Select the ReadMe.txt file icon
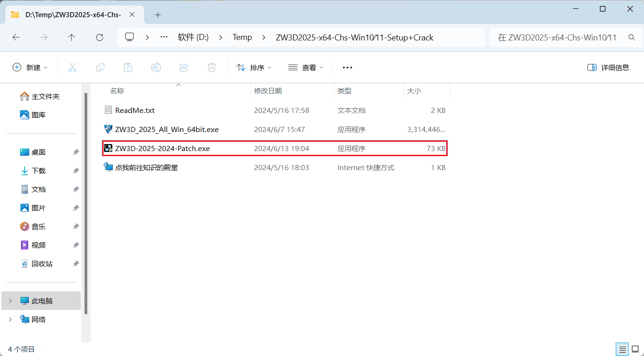Viewport: 644px width, 356px height. [108, 110]
